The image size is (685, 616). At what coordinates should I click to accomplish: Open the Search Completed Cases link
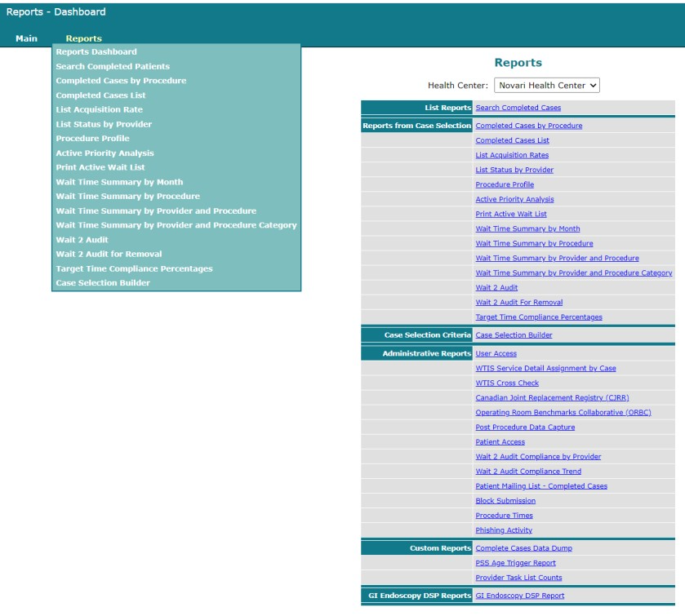click(518, 108)
